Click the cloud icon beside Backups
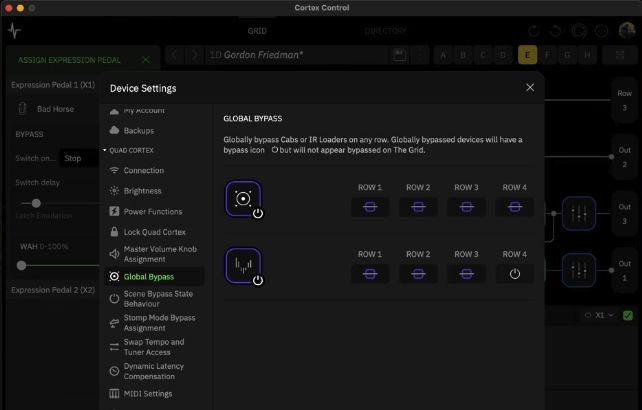 point(114,130)
